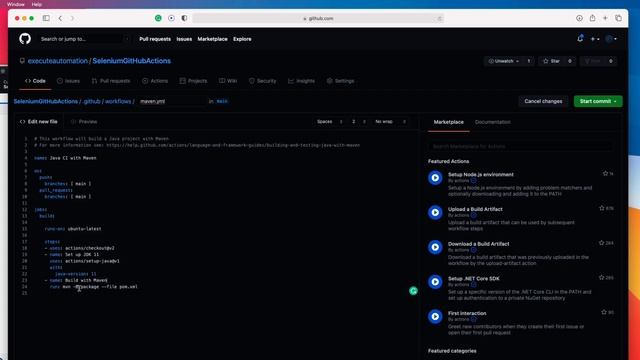Click the Upload a Build Artifact play icon
640x360 pixels.
pos(435,213)
